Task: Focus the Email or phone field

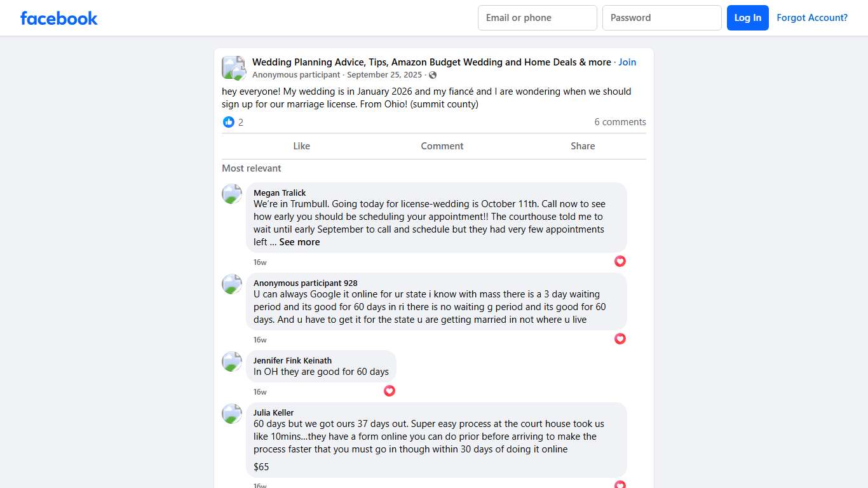Action: (x=537, y=18)
